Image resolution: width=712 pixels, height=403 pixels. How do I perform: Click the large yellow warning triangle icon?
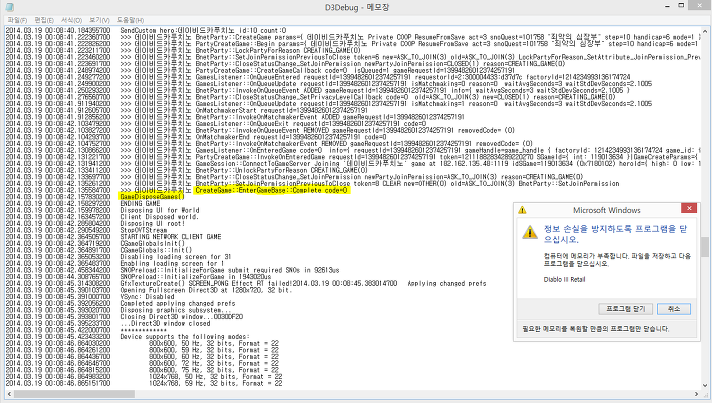(529, 232)
